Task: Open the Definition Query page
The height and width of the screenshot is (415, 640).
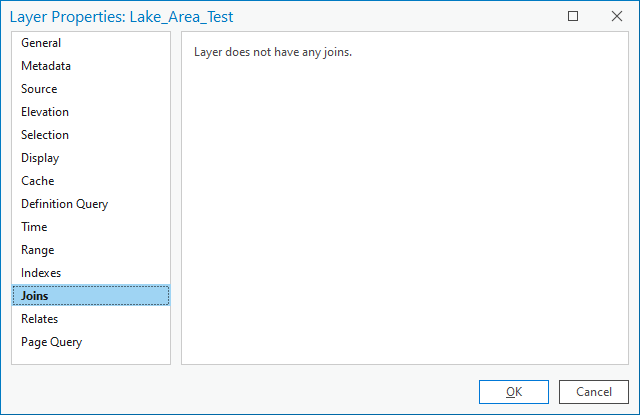Action: click(64, 204)
